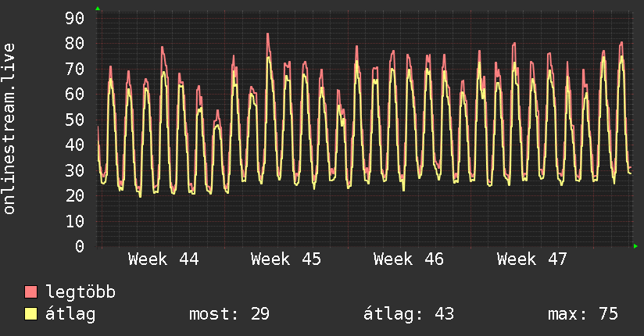Screen dimensions: 644x336
Task: Click the Week 45 axis label
Action: pyautogui.click(x=286, y=259)
